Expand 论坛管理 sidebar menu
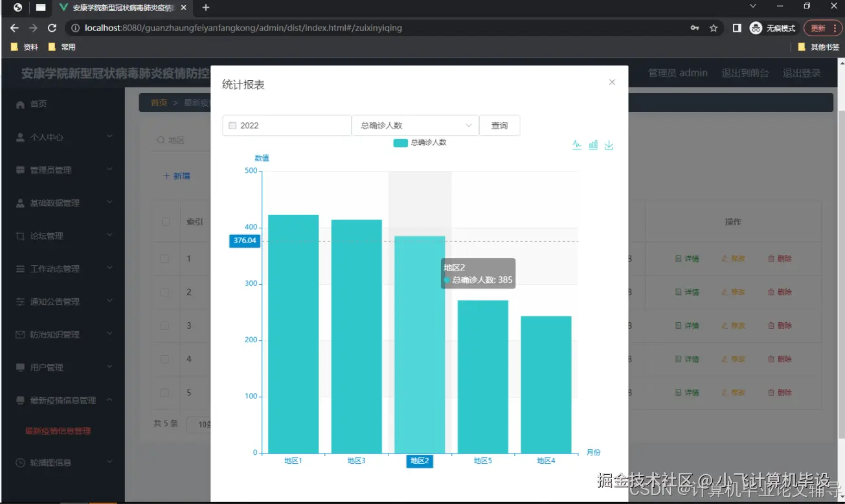Viewport: 845px width, 504px height. (63, 236)
